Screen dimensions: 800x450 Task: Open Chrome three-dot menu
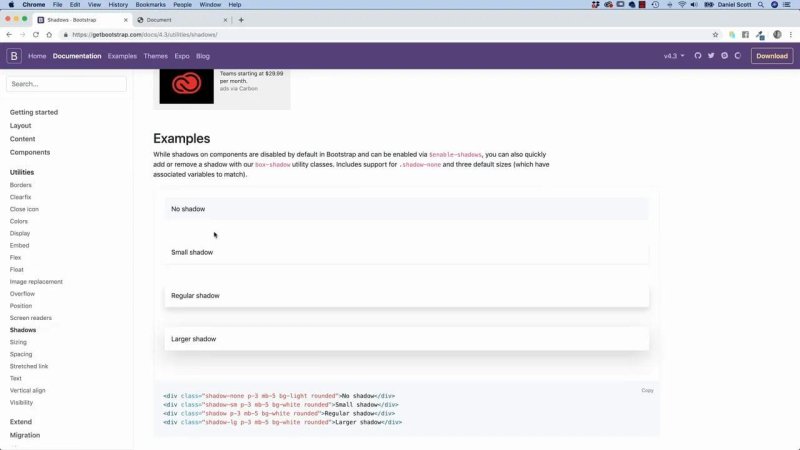click(791, 35)
